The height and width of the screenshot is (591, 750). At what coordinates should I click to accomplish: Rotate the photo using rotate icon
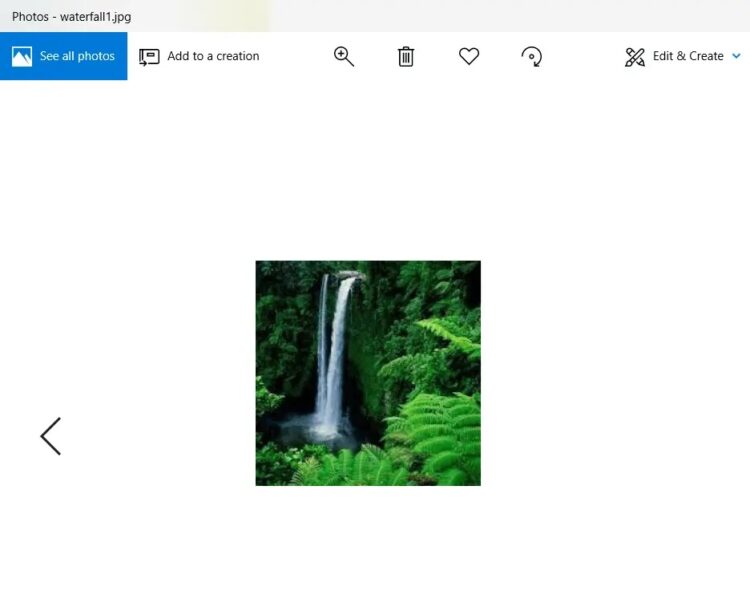531,56
